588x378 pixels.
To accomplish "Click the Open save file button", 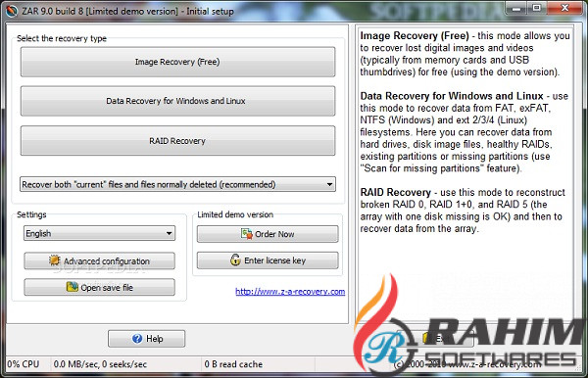I will tap(99, 287).
